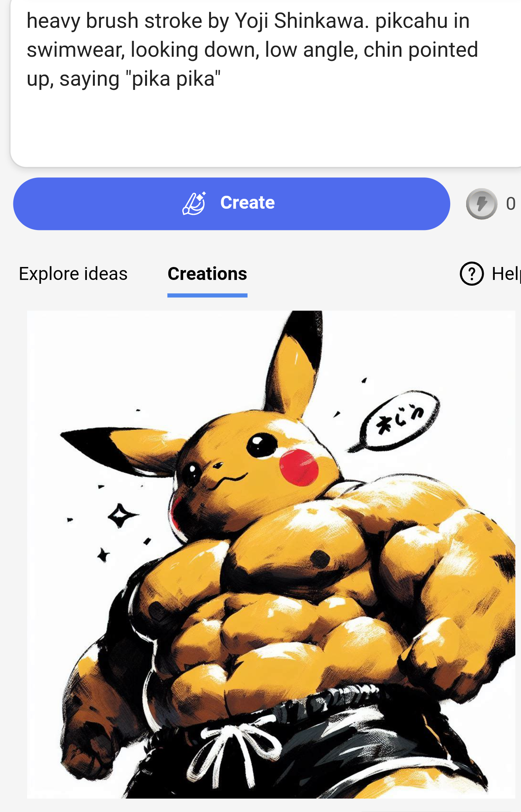The width and height of the screenshot is (521, 812).
Task: Select the Creations tab
Action: click(x=207, y=274)
